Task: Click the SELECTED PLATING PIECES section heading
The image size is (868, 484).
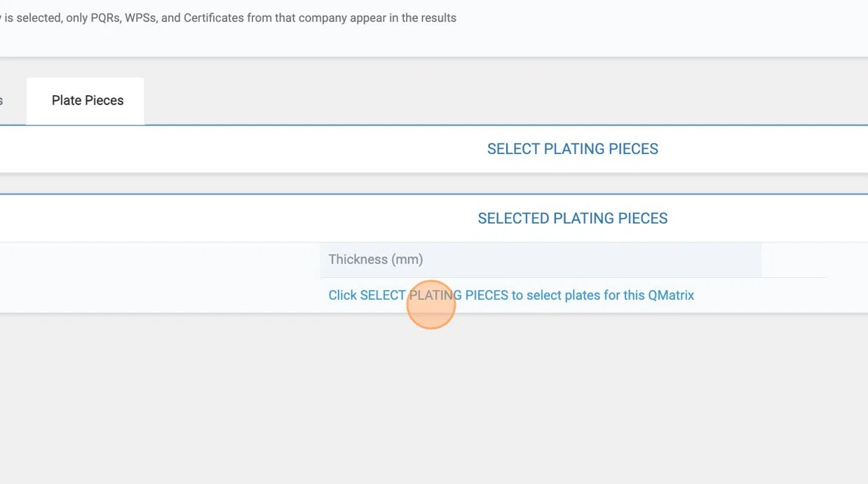Action: click(572, 219)
